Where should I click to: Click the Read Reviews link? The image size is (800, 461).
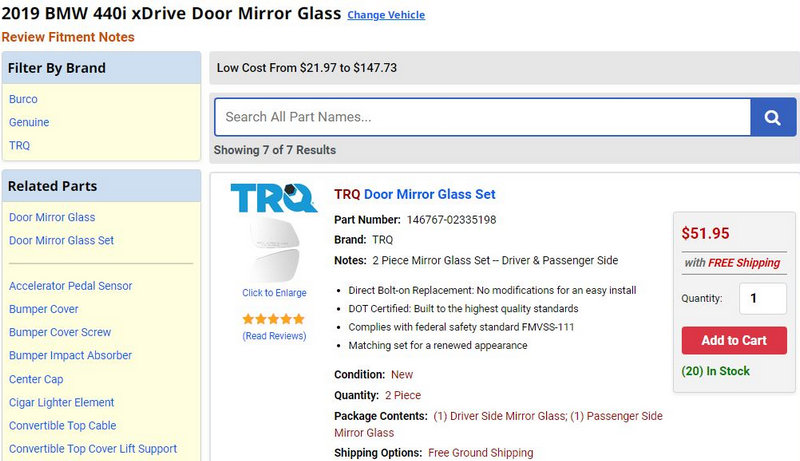click(273, 336)
